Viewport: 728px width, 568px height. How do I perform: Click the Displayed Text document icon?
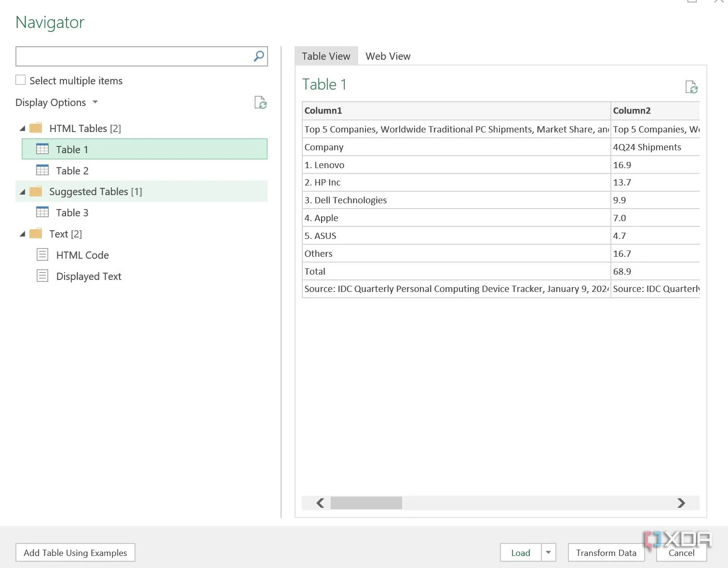coord(42,276)
